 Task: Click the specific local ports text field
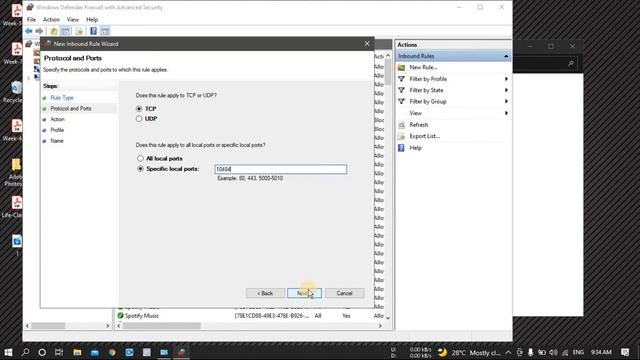(281, 169)
